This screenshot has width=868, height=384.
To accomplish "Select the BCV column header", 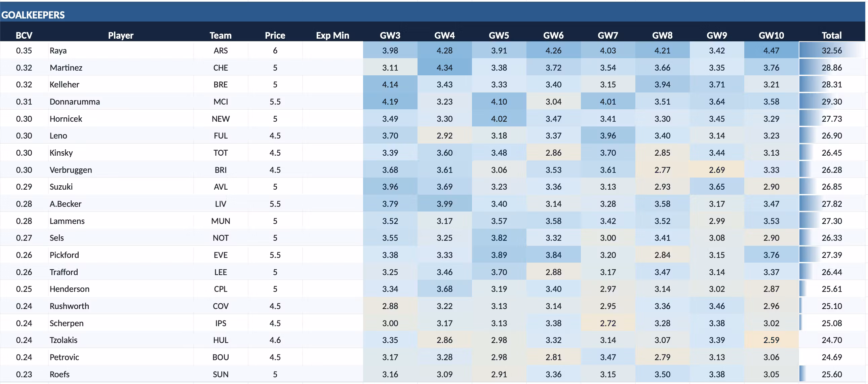I will [24, 35].
